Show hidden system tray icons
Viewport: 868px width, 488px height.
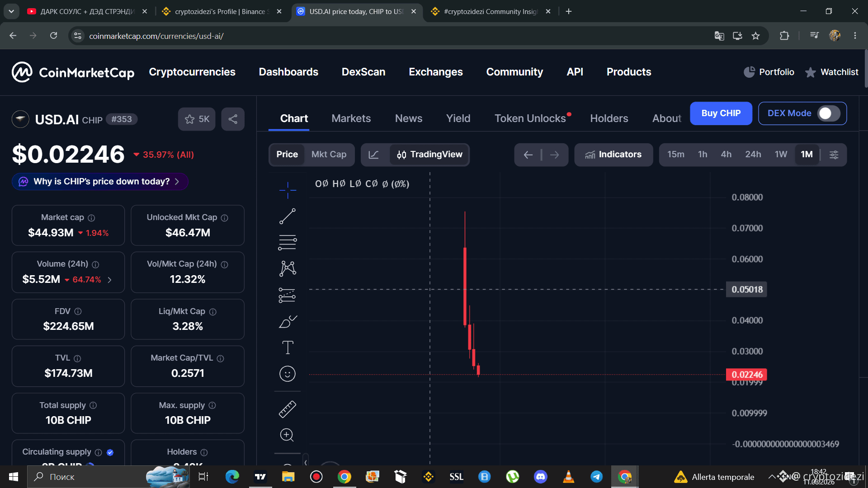click(x=772, y=476)
